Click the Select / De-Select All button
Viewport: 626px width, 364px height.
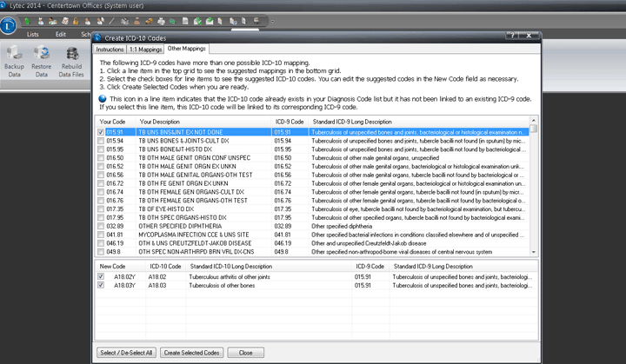(x=126, y=353)
